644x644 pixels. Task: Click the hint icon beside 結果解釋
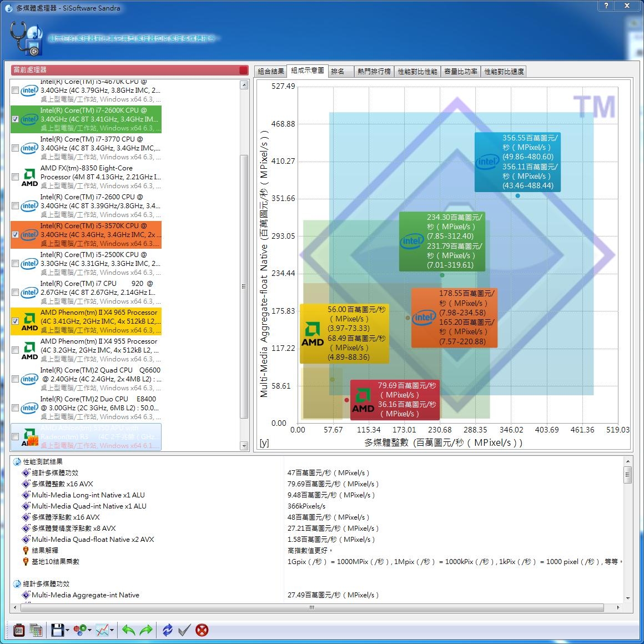click(26, 550)
